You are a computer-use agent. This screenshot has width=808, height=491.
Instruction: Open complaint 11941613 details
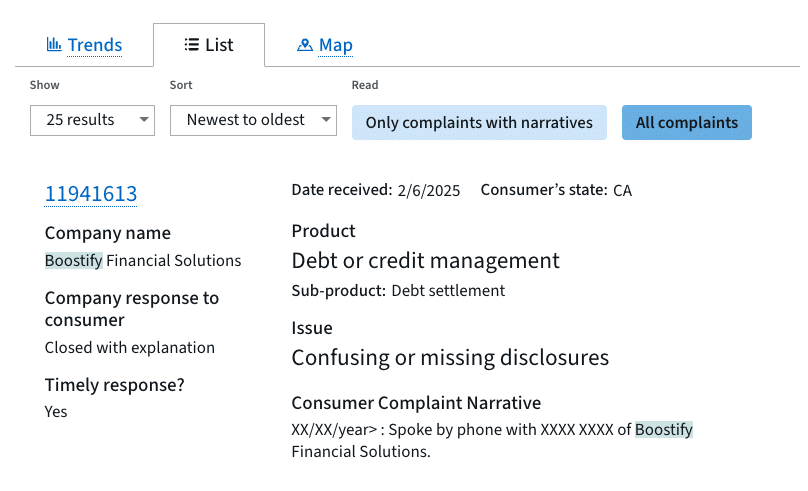[91, 194]
